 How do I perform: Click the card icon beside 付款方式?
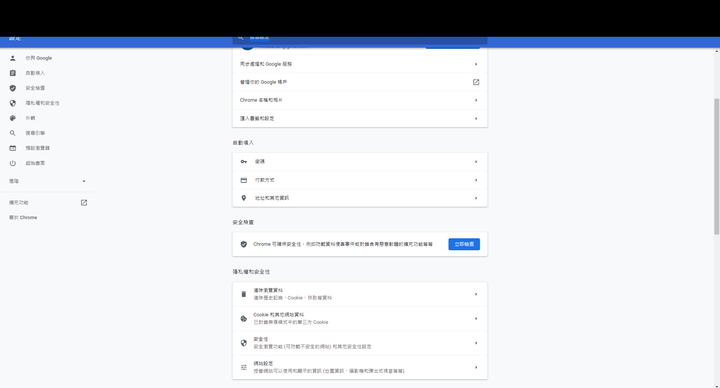(x=244, y=180)
